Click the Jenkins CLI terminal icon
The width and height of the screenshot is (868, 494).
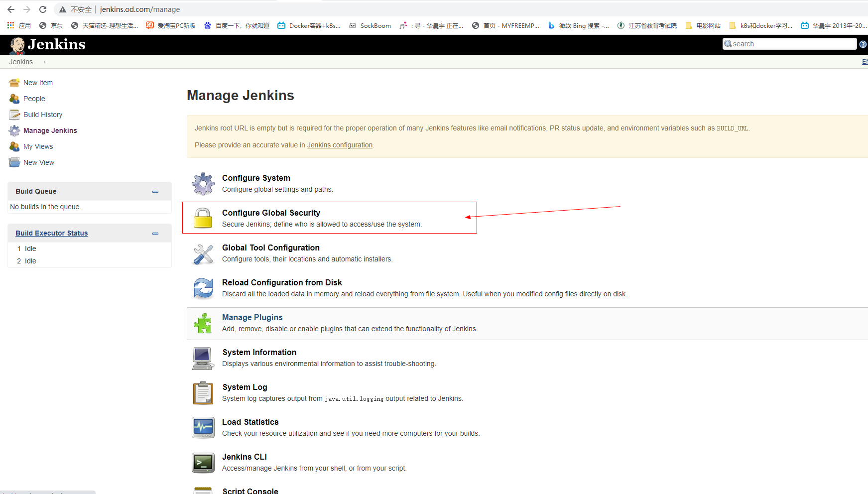(x=203, y=463)
